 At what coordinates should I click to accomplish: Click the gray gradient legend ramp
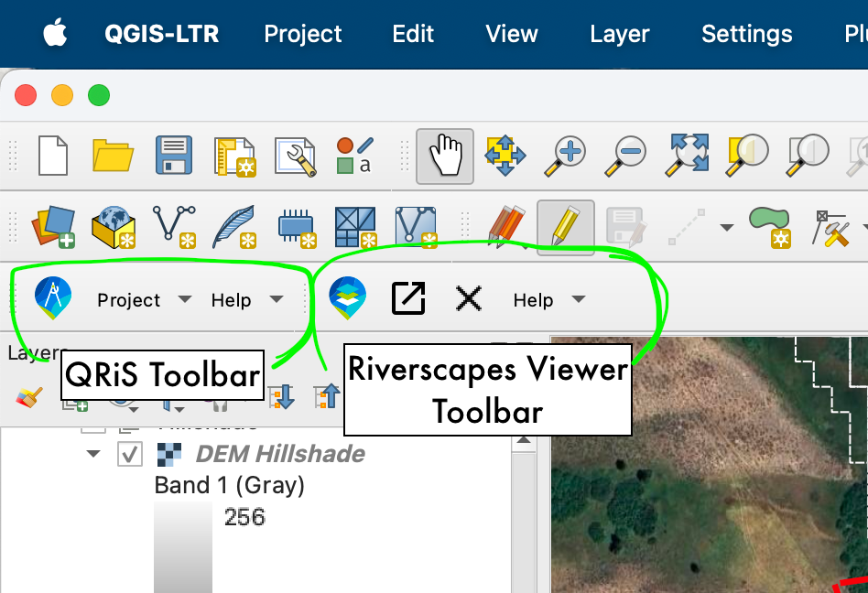click(x=183, y=547)
